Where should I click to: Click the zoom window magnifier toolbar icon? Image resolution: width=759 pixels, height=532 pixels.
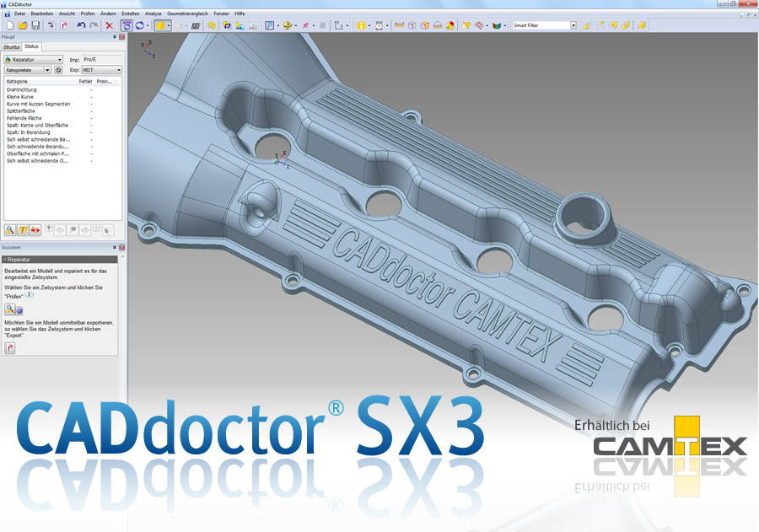270,25
